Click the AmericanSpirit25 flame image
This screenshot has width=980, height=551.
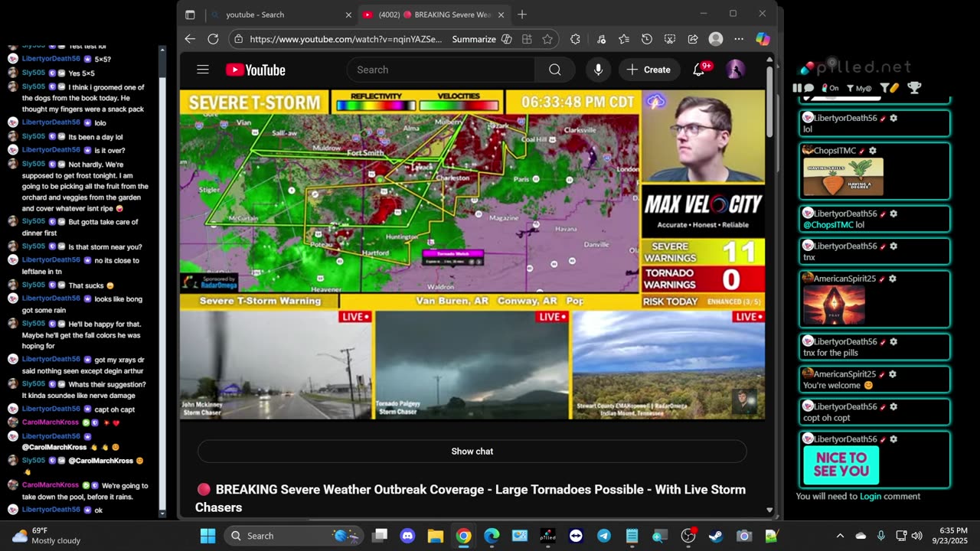tap(834, 305)
